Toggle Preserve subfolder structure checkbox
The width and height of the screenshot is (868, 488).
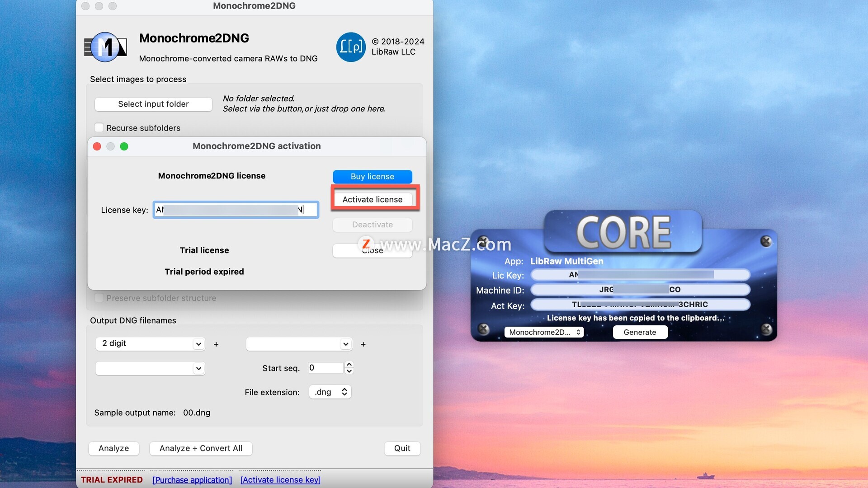99,298
